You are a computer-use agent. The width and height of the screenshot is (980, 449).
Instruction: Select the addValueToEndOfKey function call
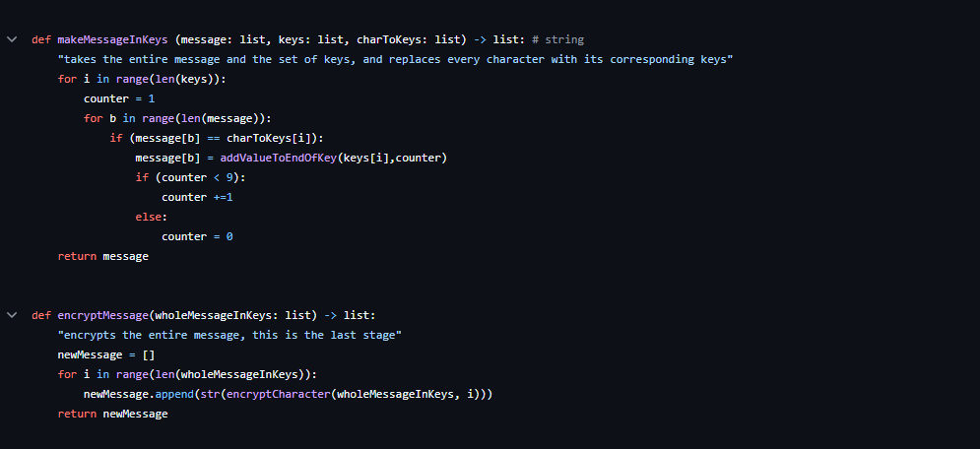(279, 158)
